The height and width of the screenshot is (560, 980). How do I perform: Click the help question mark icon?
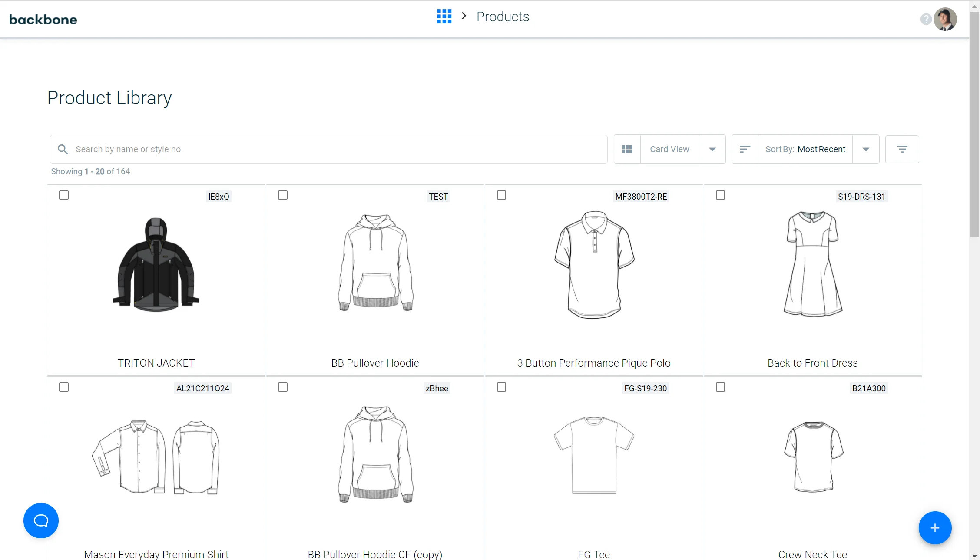(926, 19)
